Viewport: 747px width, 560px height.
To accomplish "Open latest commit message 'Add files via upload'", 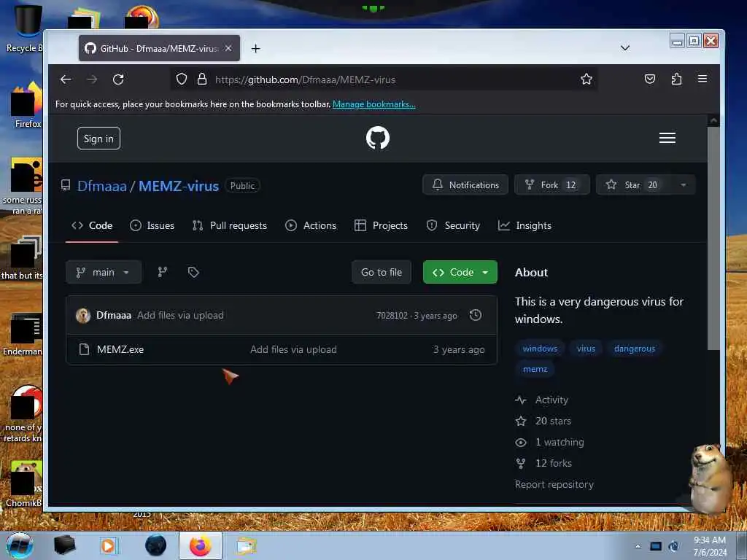I will click(181, 315).
